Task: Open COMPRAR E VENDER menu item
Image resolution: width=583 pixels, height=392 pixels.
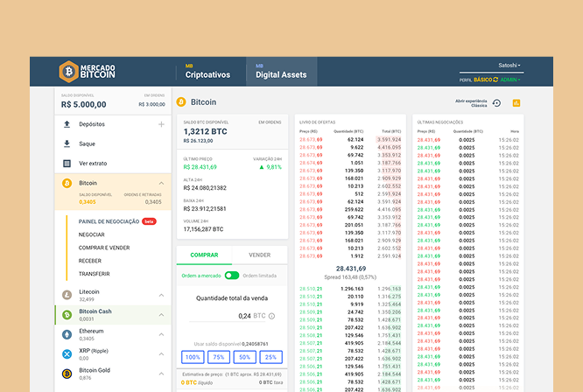Action: point(104,248)
